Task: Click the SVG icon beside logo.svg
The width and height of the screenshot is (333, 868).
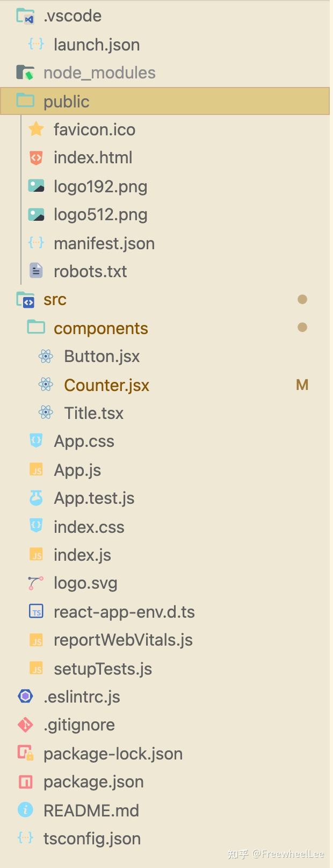Action: pos(35,583)
